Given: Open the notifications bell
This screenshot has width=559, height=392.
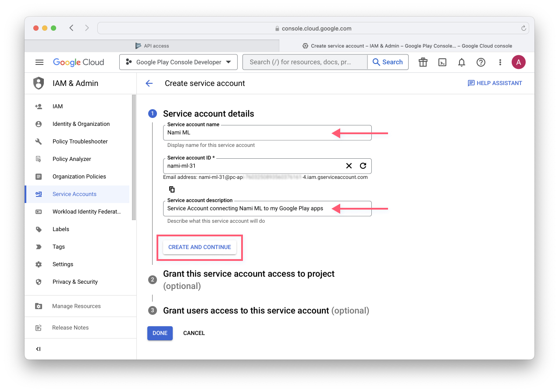Looking at the screenshot, I should tap(462, 62).
